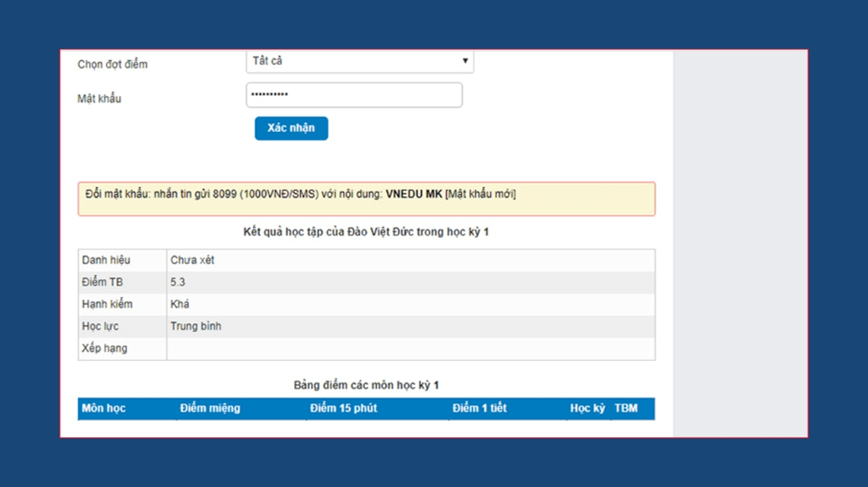Screen dimensions: 868x487
Task: Click inside the Mật khẩu password field
Action: tap(353, 95)
